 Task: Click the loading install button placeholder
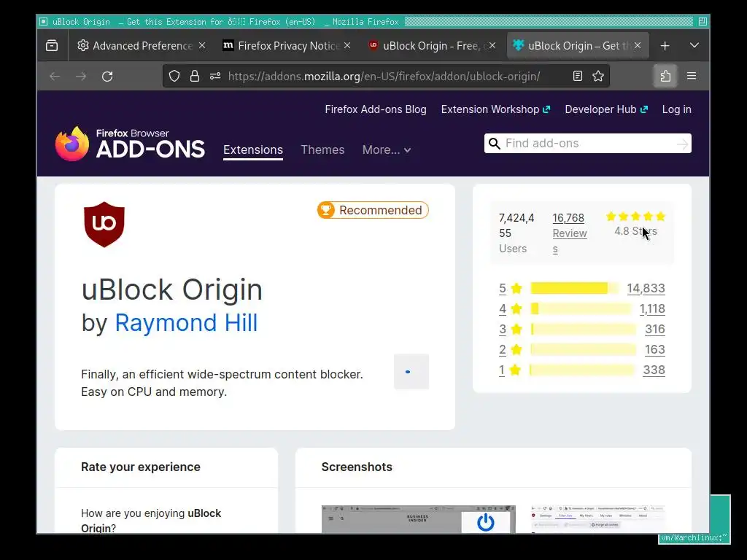(411, 372)
